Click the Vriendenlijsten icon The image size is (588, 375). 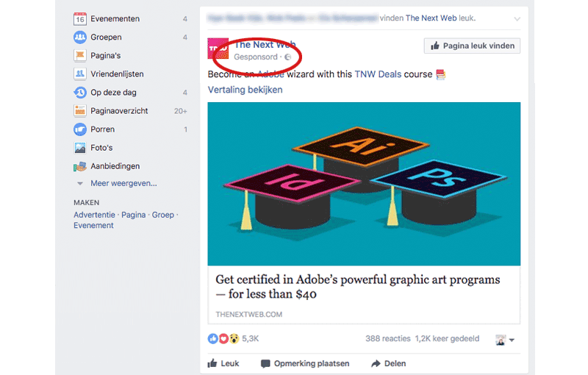80,74
